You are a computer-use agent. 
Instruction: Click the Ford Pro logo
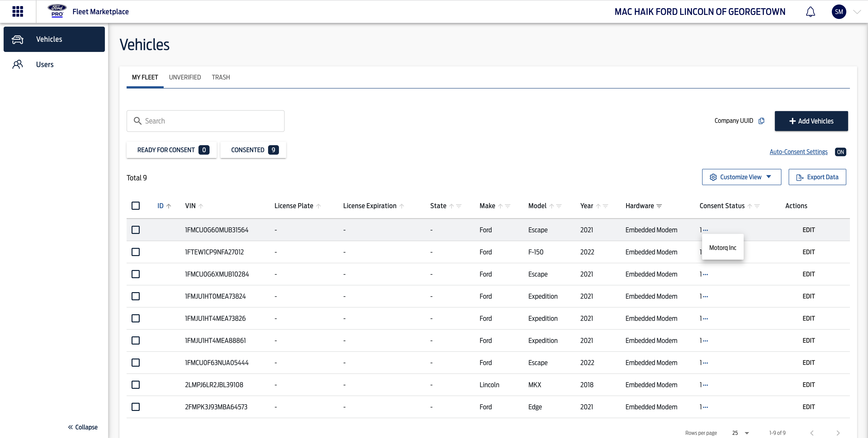pyautogui.click(x=57, y=11)
